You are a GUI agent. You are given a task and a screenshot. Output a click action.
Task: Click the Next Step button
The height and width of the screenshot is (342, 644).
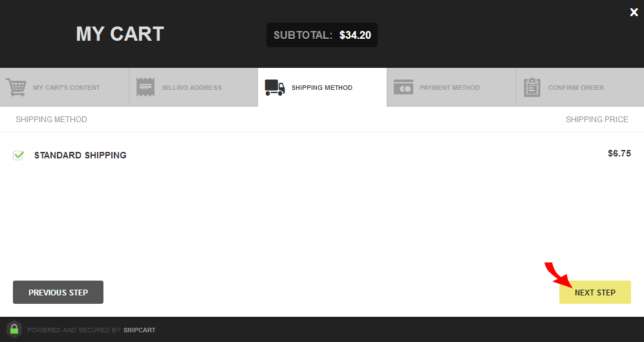(x=595, y=292)
